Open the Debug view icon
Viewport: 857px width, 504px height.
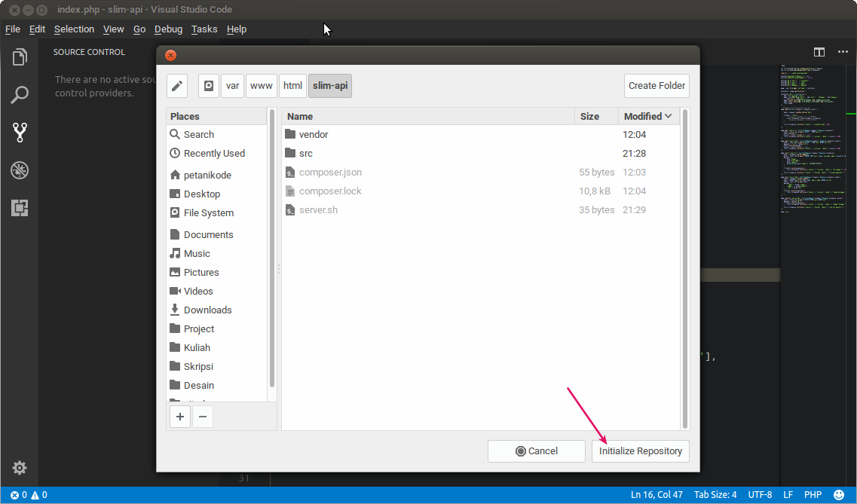tap(20, 170)
